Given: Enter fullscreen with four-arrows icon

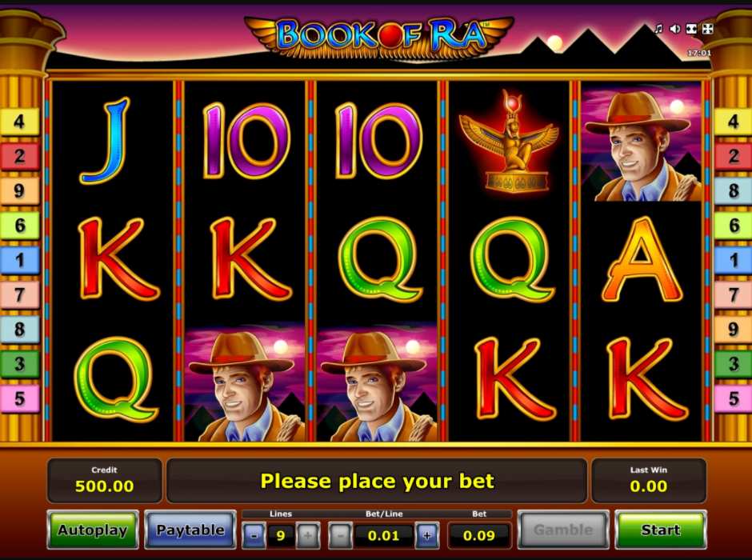Looking at the screenshot, I should pyautogui.click(x=707, y=30).
